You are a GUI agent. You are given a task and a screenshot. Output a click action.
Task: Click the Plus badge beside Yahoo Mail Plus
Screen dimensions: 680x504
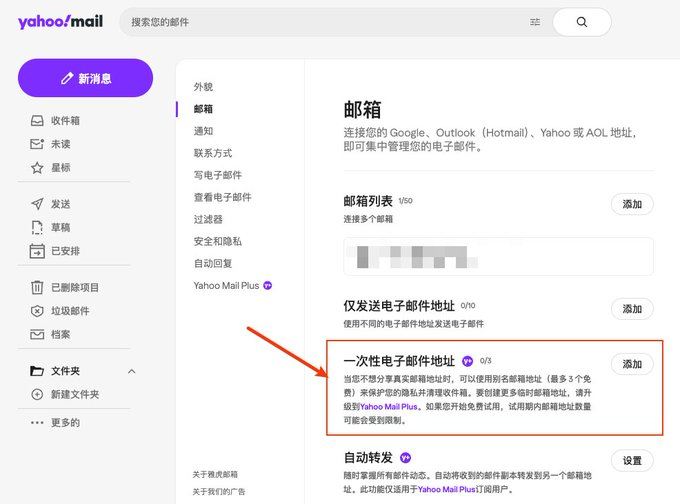pos(268,285)
